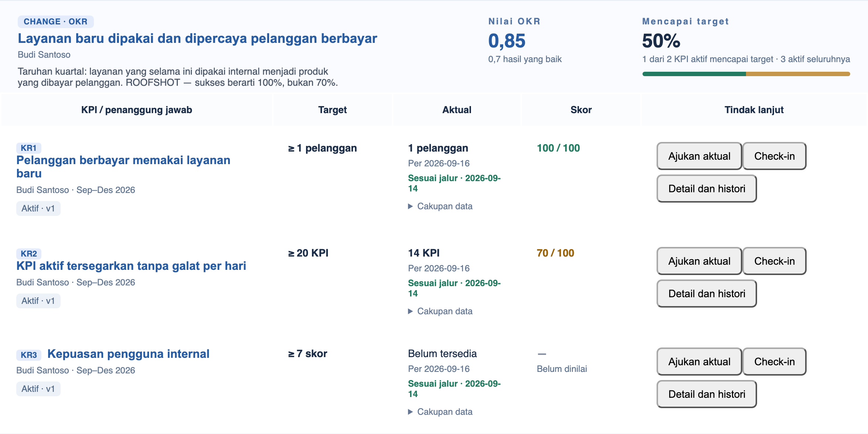This screenshot has height=434, width=868.
Task: Click 'Ajukan aktual' button in KR2 row
Action: click(699, 261)
